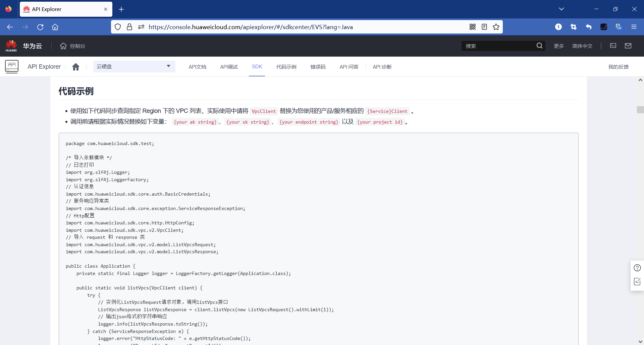List all open tabs dropdown

pyautogui.click(x=561, y=9)
